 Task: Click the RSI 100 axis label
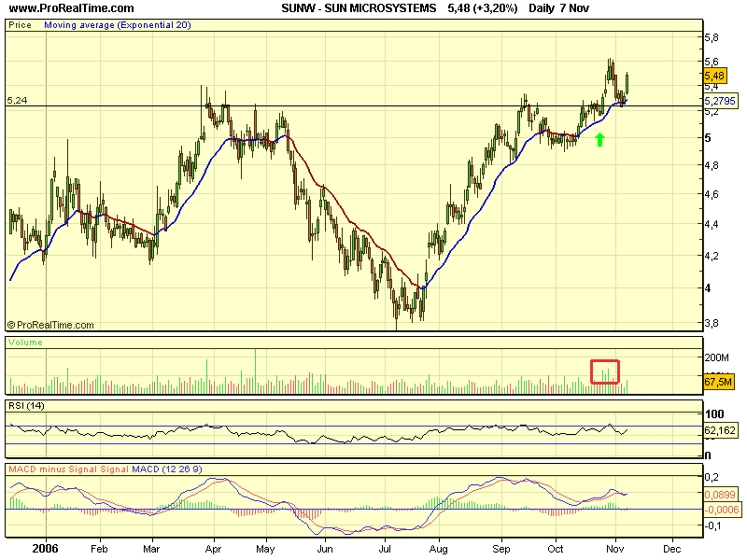pos(714,413)
